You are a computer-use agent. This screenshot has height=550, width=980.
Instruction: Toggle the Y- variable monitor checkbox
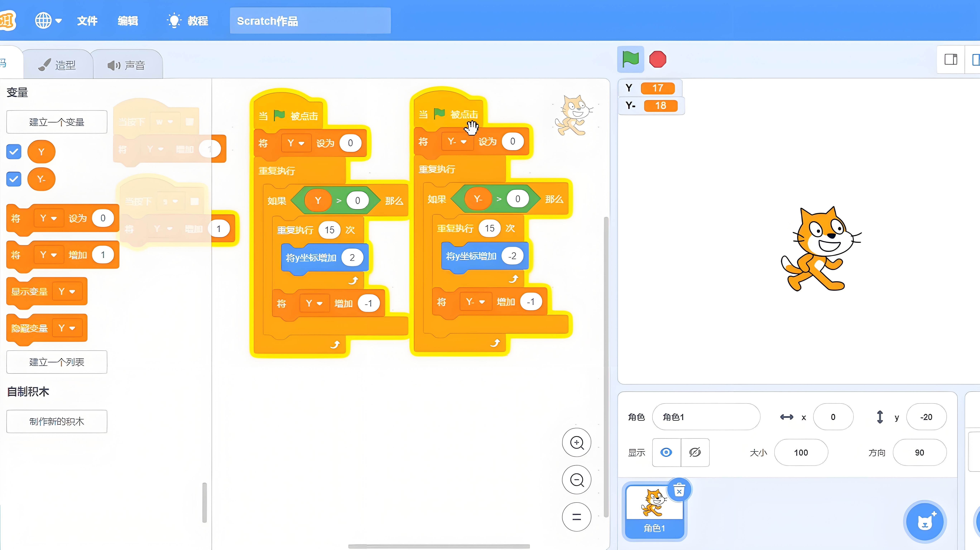[14, 179]
